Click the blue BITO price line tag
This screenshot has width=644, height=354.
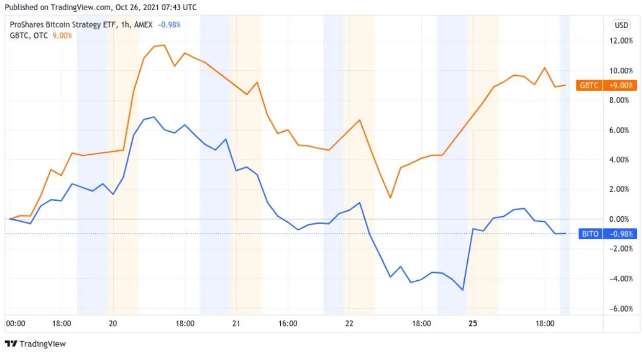point(590,234)
